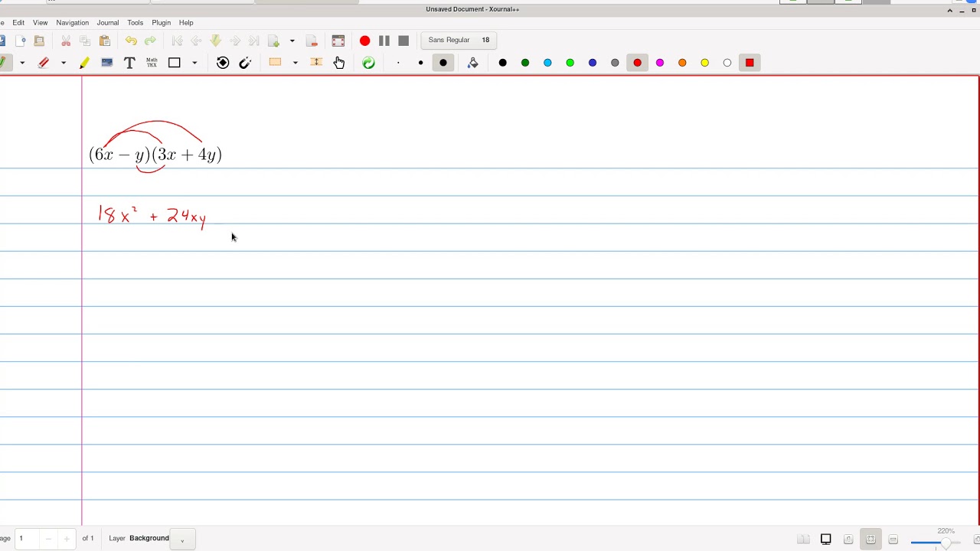This screenshot has height=551, width=980.
Task: Set pen thickness to fine dot
Action: pyautogui.click(x=398, y=63)
